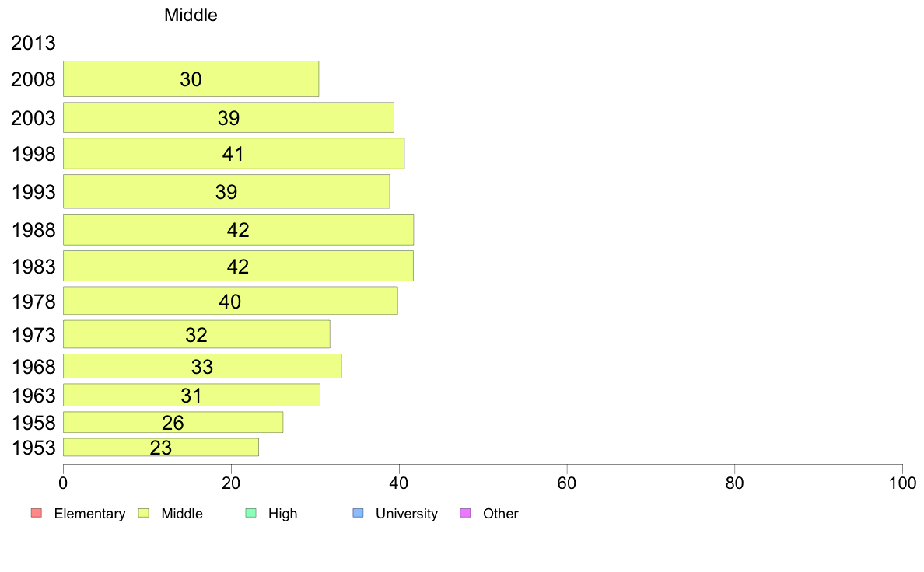The width and height of the screenshot is (924, 572).
Task: Click the blue University legend swatch
Action: (358, 513)
